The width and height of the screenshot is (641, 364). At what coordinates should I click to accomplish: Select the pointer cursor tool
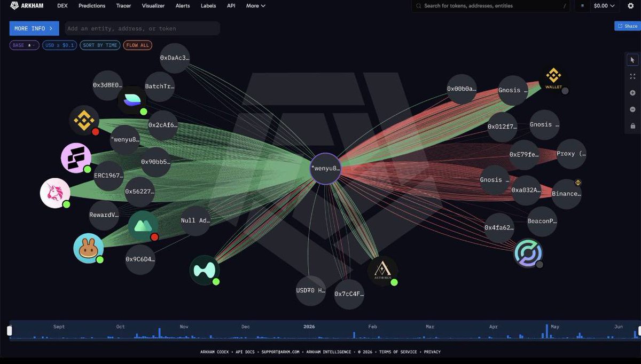pos(633,60)
